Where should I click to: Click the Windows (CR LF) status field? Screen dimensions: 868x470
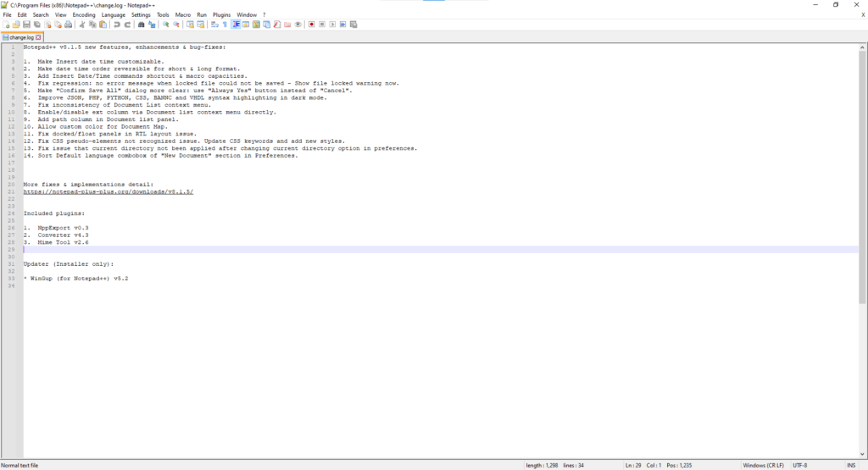click(764, 466)
